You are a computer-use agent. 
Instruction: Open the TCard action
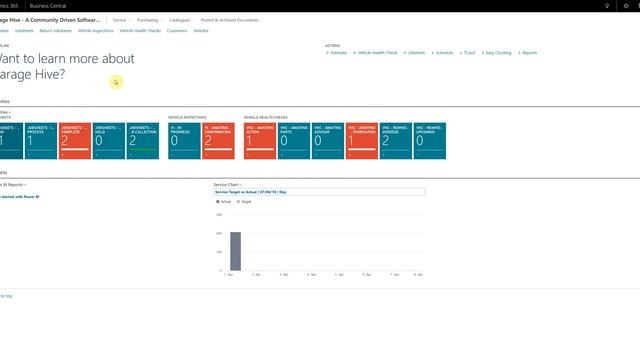467,53
